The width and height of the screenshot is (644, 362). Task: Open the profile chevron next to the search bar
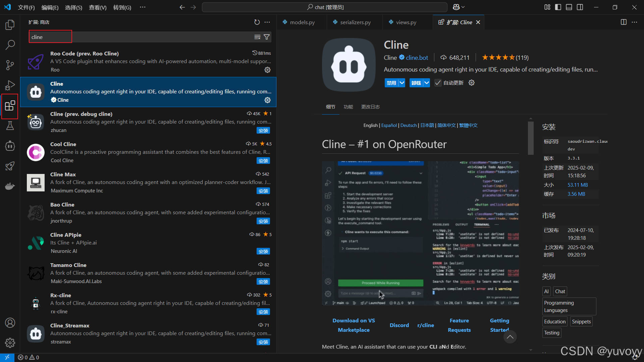(463, 7)
